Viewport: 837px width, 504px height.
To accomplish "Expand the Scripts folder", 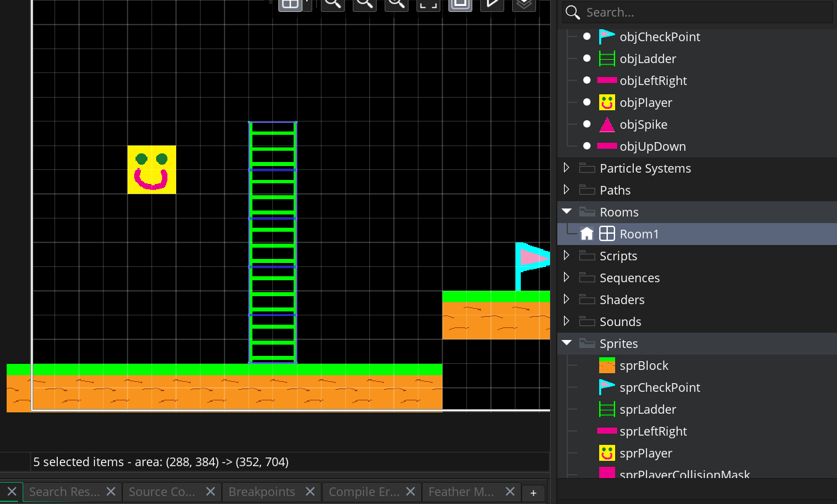I will [x=567, y=256].
